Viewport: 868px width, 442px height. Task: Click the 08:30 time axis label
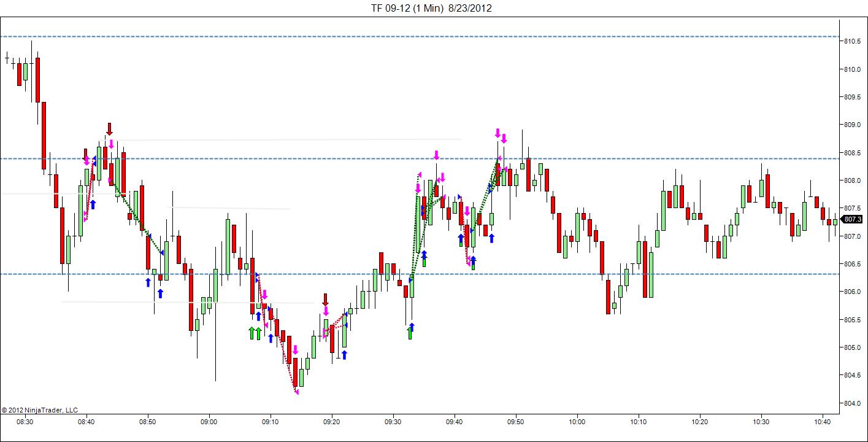(x=25, y=422)
